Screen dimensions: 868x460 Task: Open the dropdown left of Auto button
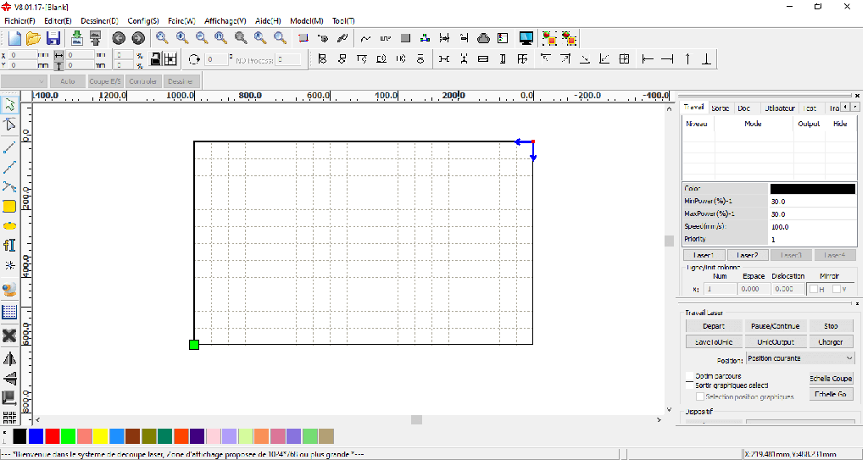pos(24,81)
